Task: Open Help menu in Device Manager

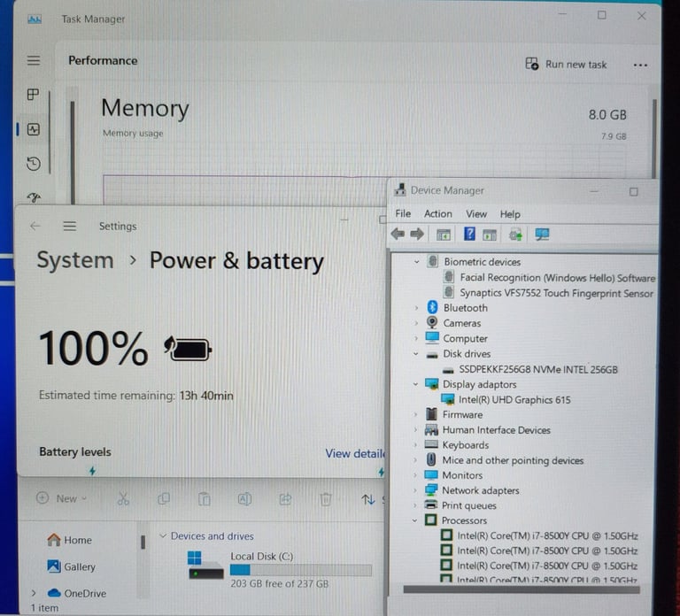Action: [x=510, y=214]
